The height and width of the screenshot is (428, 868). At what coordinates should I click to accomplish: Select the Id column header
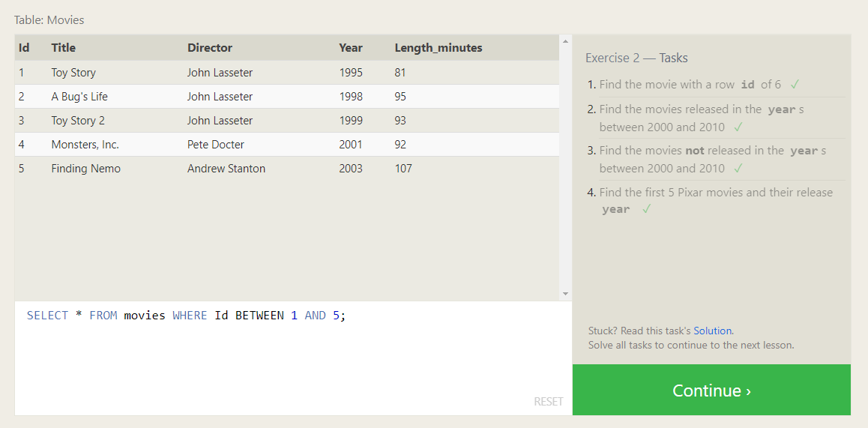coord(24,48)
